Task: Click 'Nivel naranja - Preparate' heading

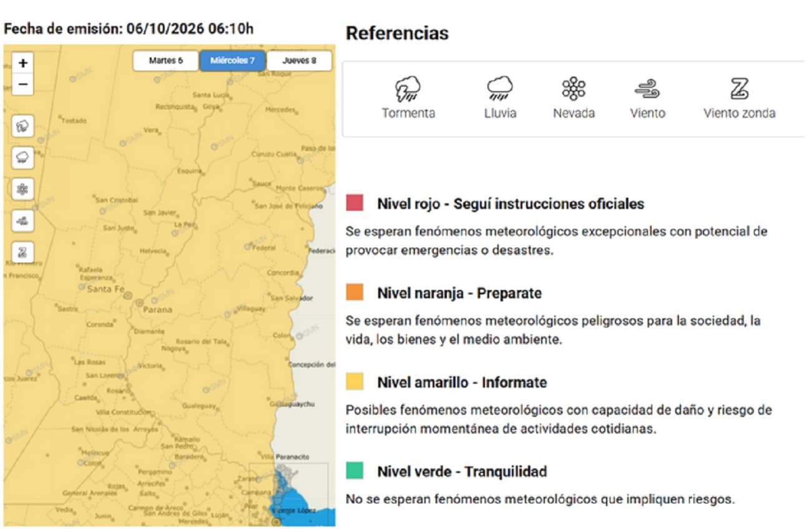Action: [x=459, y=293]
